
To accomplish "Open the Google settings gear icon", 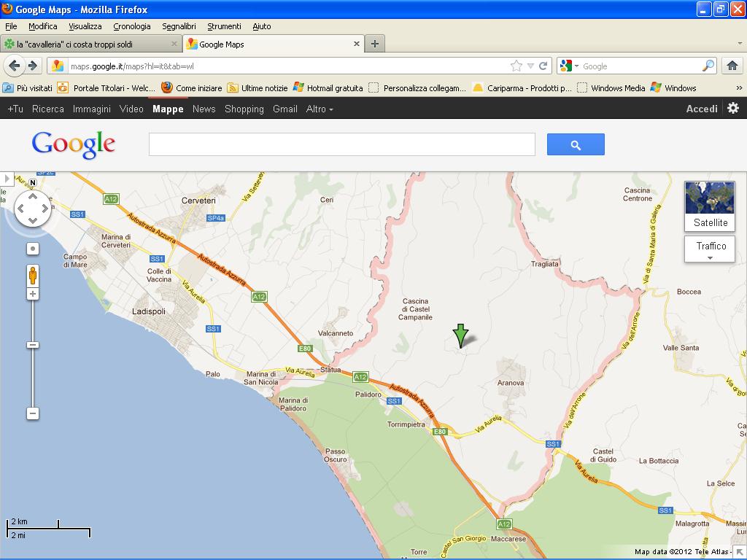I will pyautogui.click(x=733, y=108).
